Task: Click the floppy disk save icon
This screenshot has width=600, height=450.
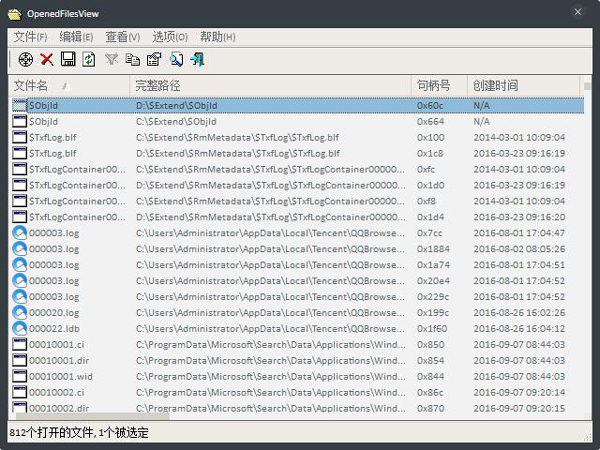Action: pos(68,59)
